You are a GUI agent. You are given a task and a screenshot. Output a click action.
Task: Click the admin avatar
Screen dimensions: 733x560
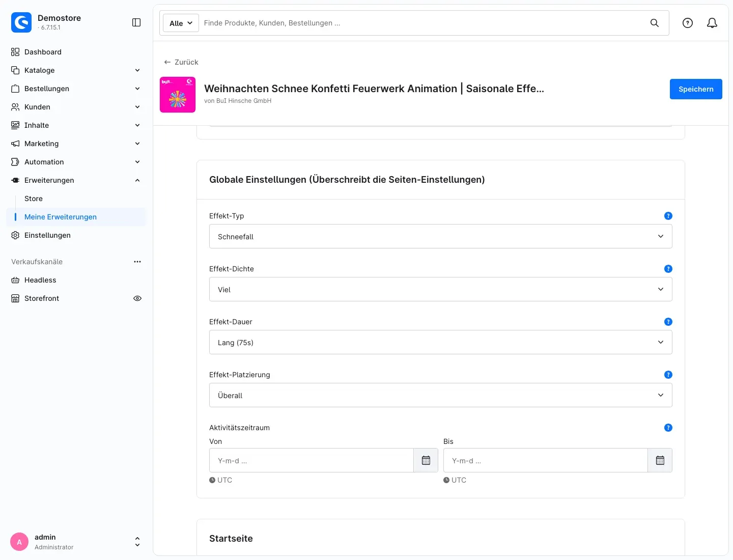[x=19, y=542]
